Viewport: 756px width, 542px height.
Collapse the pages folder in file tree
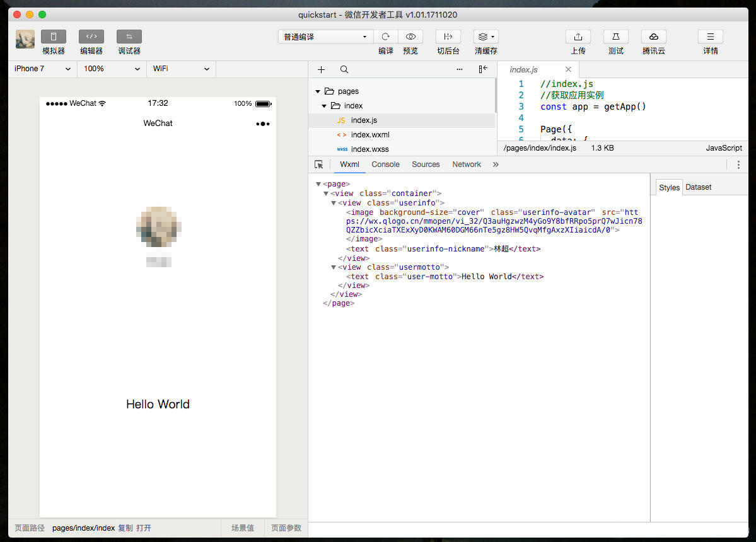click(318, 91)
